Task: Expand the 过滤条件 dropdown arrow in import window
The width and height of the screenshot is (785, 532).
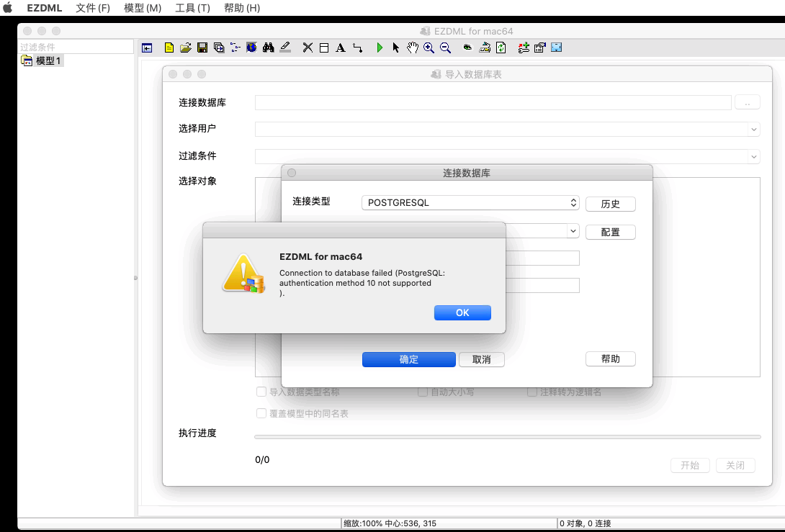Action: pos(753,157)
